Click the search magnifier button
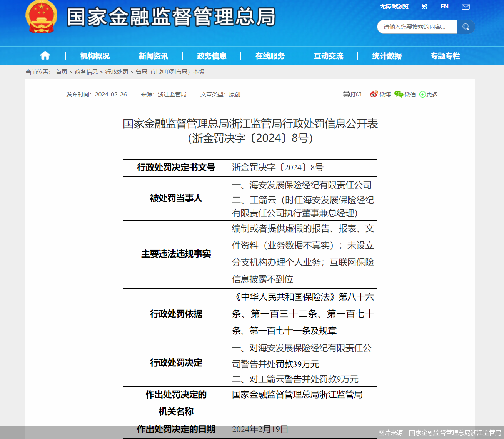The width and height of the screenshot is (504, 439). click(x=466, y=27)
